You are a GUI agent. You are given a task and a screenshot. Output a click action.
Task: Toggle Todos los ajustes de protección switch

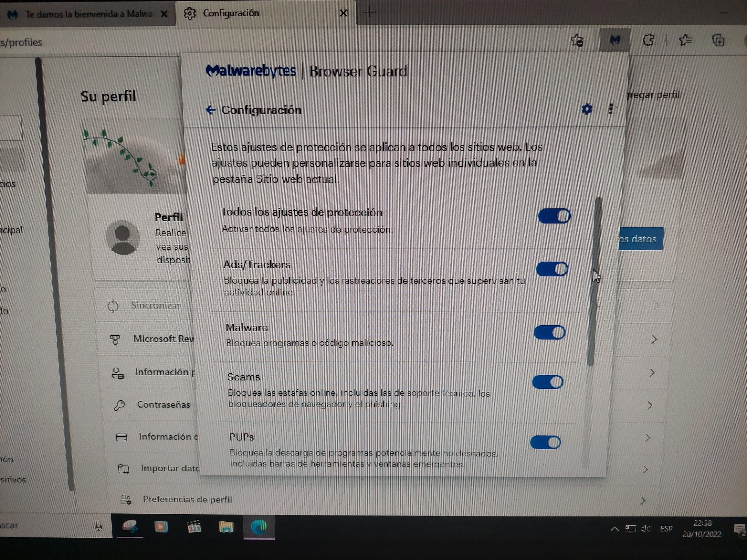[x=554, y=216]
